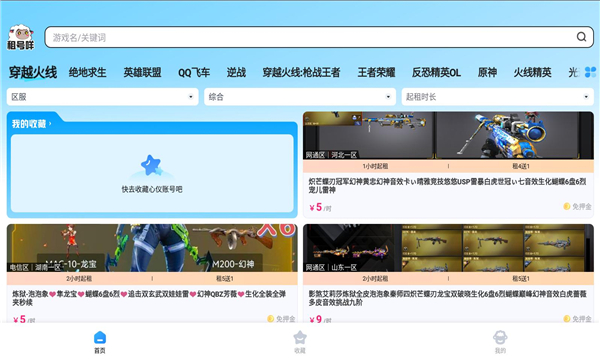Open the 山东一区 weapon listing thumbnail
Image resolution: width=600 pixels, height=360 pixels.
(x=448, y=248)
